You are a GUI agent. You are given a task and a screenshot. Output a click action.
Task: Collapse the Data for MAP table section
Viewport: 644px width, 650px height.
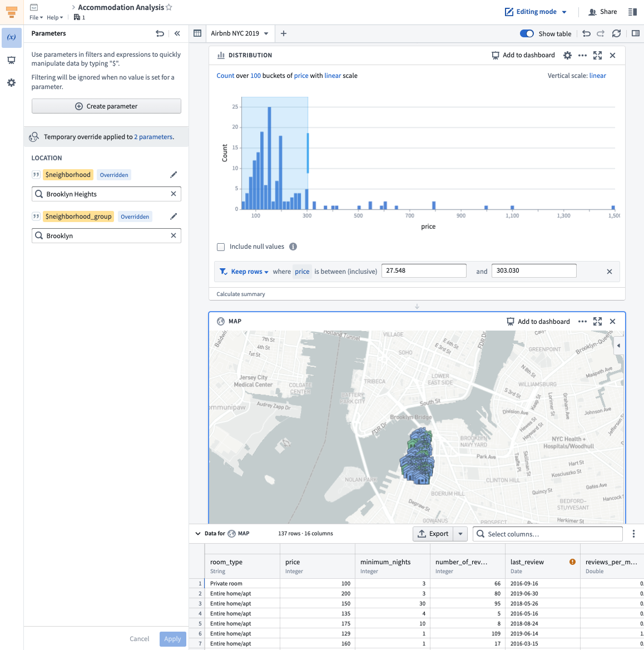(198, 534)
